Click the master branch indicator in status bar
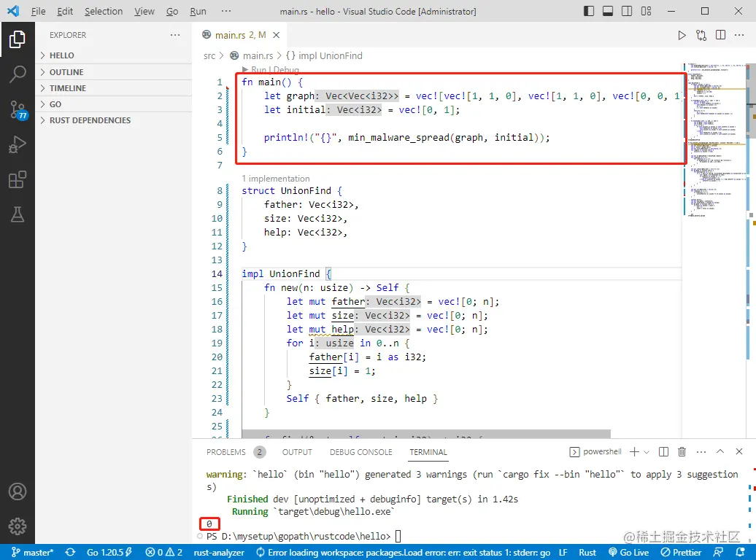Screen dimensions: 756x560 pyautogui.click(x=32, y=552)
